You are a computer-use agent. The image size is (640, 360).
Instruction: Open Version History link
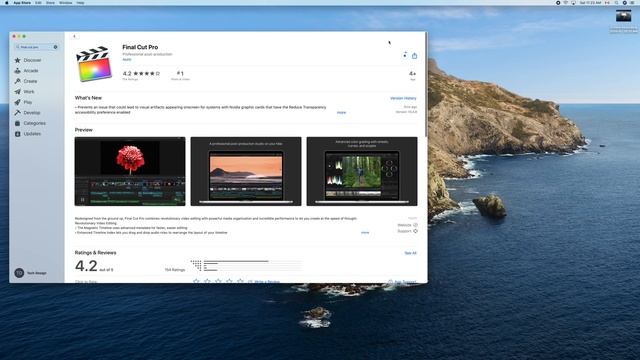click(403, 98)
